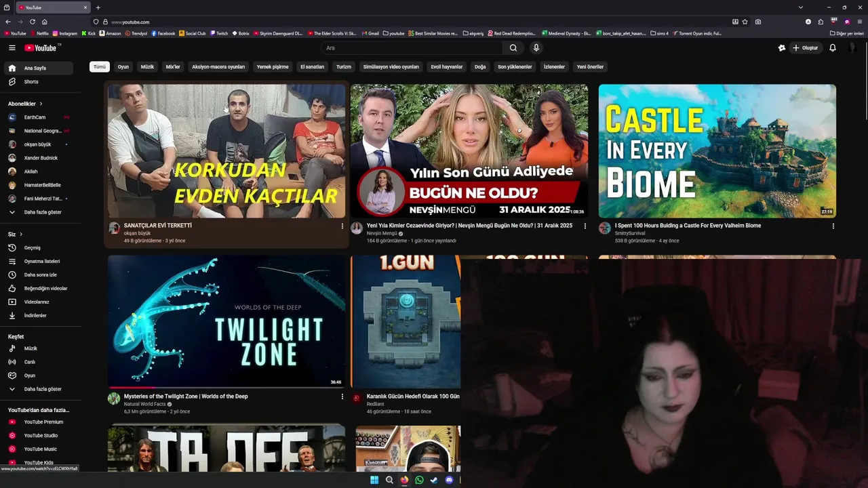This screenshot has width=868, height=488.
Task: Open more options for SANATÇILAR EVİ TERKETTİ video
Action: pos(342,226)
